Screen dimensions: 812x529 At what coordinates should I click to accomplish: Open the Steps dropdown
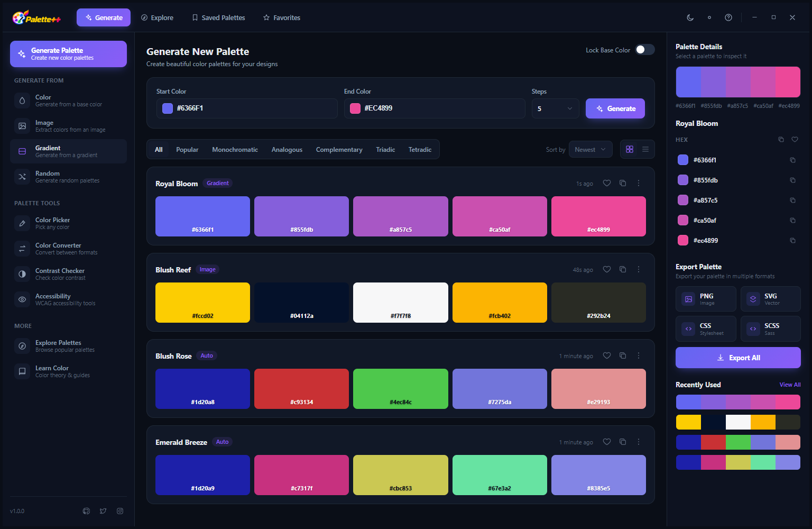555,108
